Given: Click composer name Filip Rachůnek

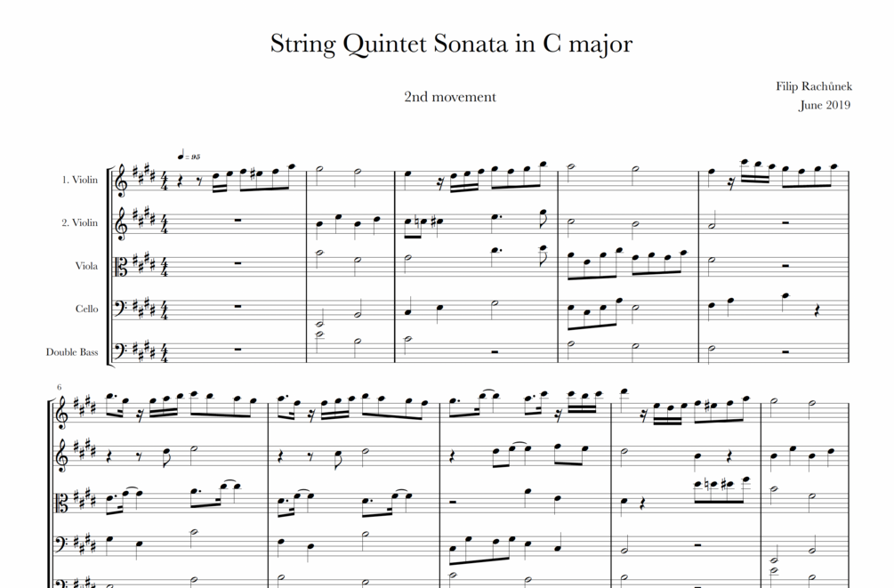Looking at the screenshot, I should (813, 86).
